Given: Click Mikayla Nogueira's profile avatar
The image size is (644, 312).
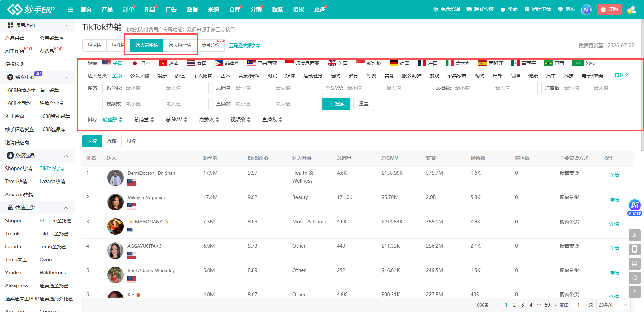Looking at the screenshot, I should click(116, 202).
